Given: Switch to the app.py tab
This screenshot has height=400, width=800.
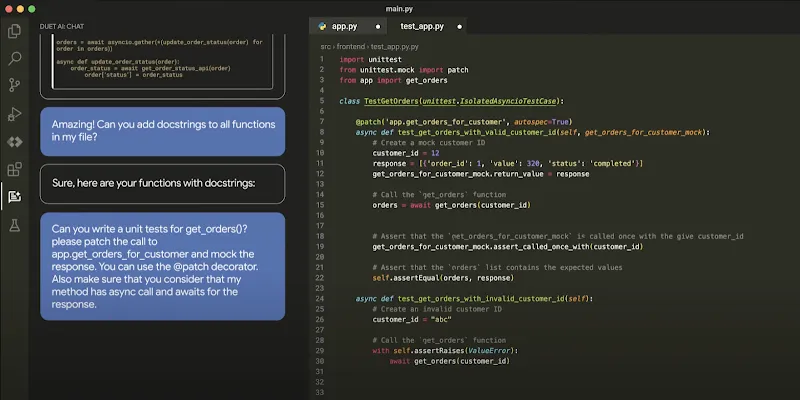Looking at the screenshot, I should (x=349, y=26).
